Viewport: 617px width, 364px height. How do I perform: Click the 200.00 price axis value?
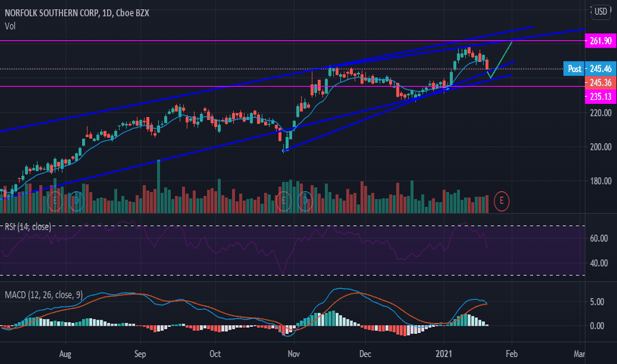(x=600, y=147)
